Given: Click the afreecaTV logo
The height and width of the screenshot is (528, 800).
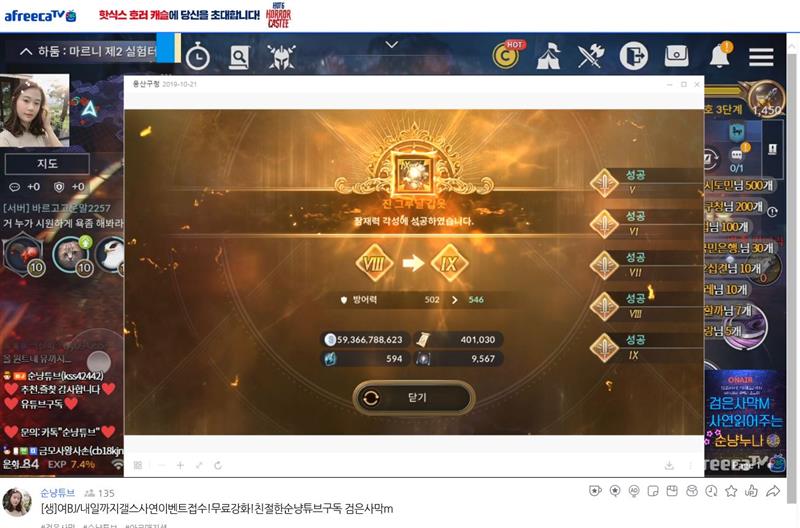Looking at the screenshot, I should click(x=40, y=16).
